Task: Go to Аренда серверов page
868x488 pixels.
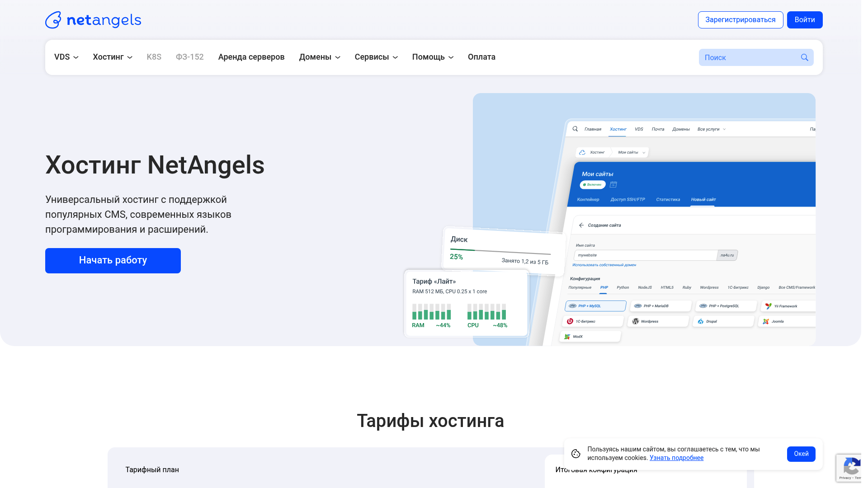Action: click(251, 57)
